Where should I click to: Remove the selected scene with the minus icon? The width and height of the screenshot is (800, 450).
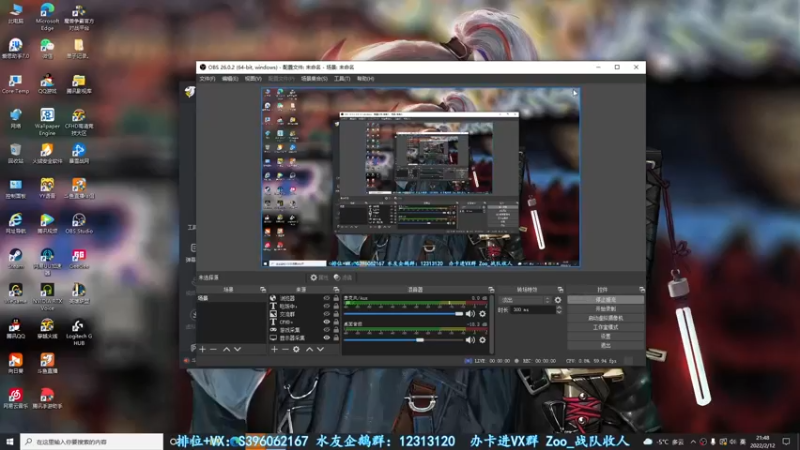point(213,349)
